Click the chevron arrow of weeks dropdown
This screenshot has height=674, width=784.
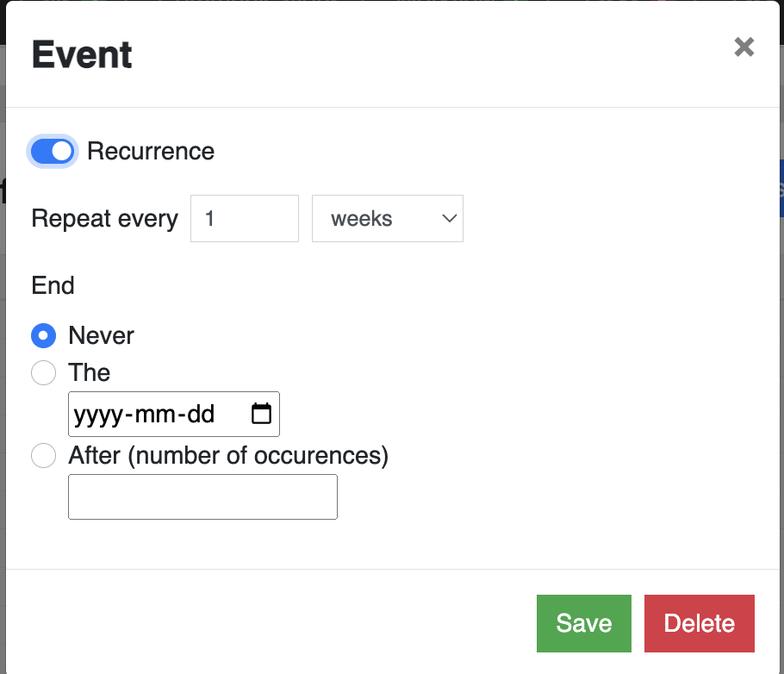coord(450,219)
